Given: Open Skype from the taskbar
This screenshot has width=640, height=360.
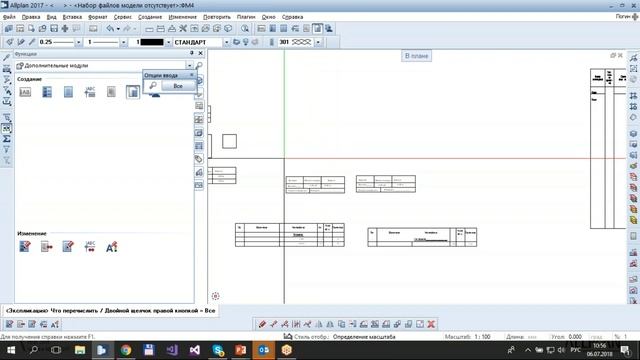Looking at the screenshot, I should pos(218,350).
